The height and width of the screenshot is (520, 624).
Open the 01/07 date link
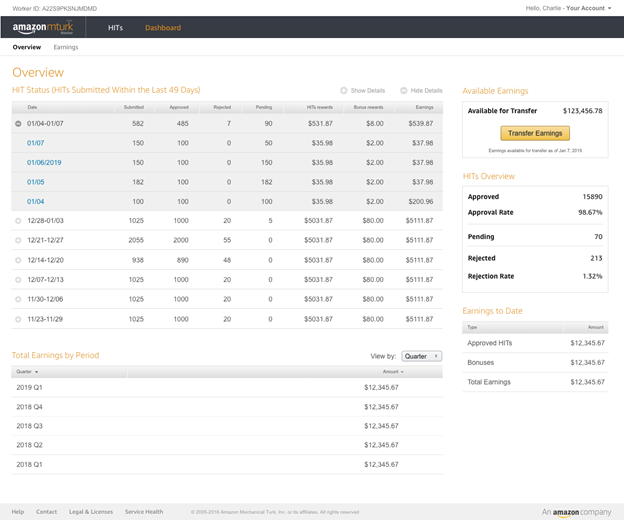pos(35,143)
